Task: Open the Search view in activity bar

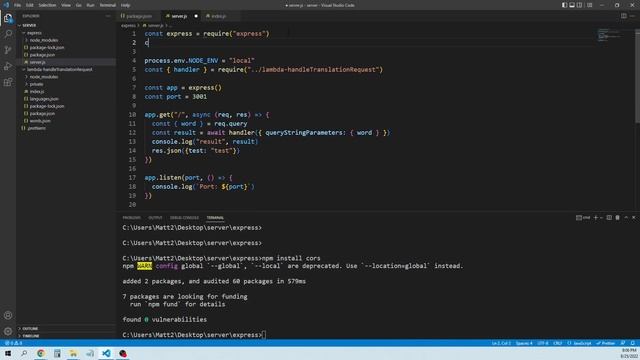Action: (x=8, y=34)
